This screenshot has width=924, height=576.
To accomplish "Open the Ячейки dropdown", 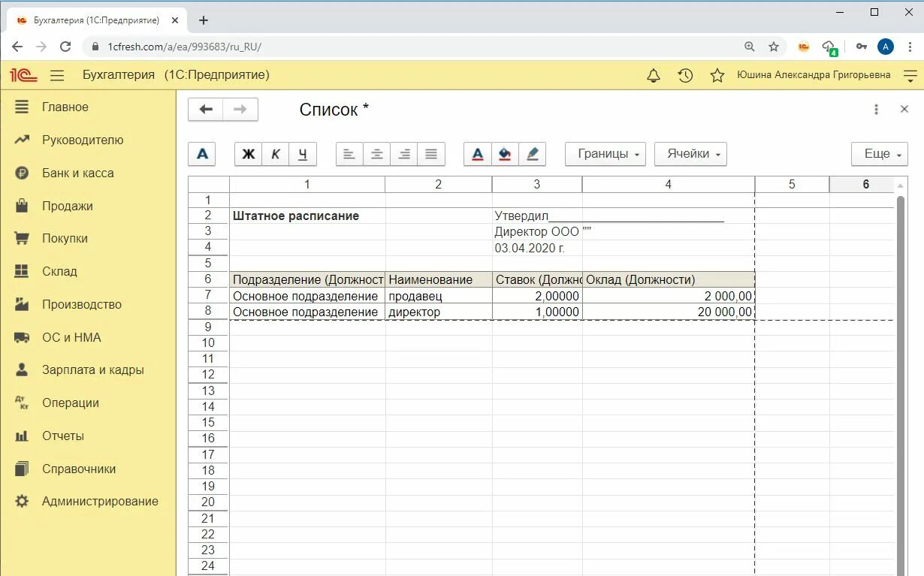I will [x=690, y=154].
